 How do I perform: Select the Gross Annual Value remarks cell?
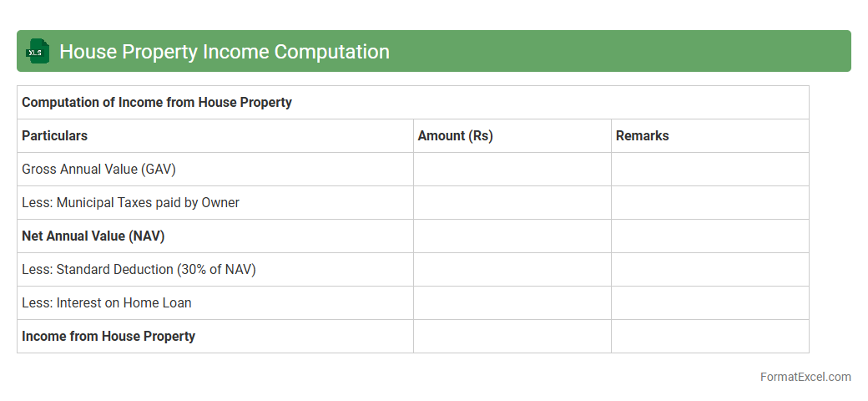pos(709,170)
